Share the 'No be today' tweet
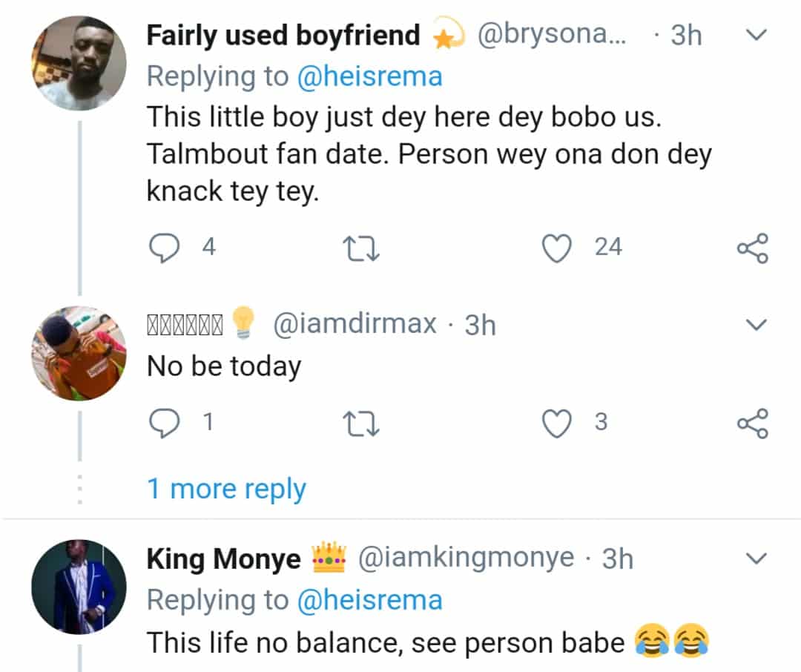 tap(753, 423)
